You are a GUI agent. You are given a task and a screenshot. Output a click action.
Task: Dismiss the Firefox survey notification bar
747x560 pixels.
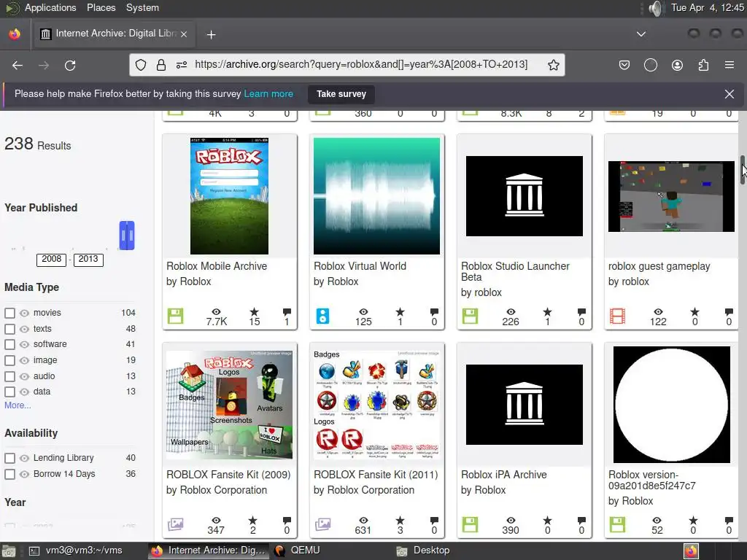729,94
